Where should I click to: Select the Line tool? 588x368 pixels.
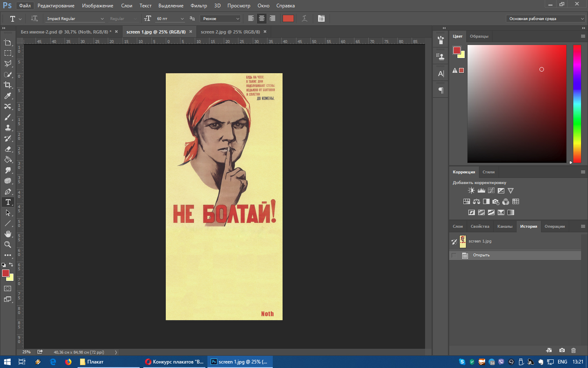8,223
